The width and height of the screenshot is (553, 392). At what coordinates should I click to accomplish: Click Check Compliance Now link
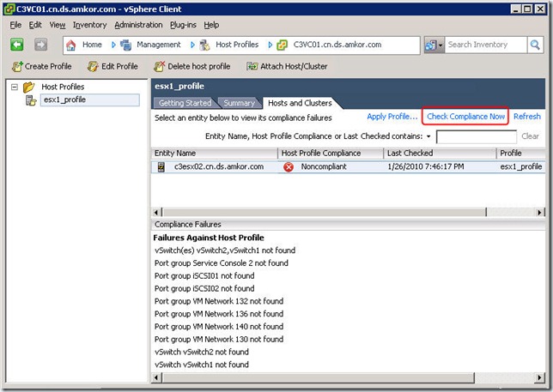point(465,117)
